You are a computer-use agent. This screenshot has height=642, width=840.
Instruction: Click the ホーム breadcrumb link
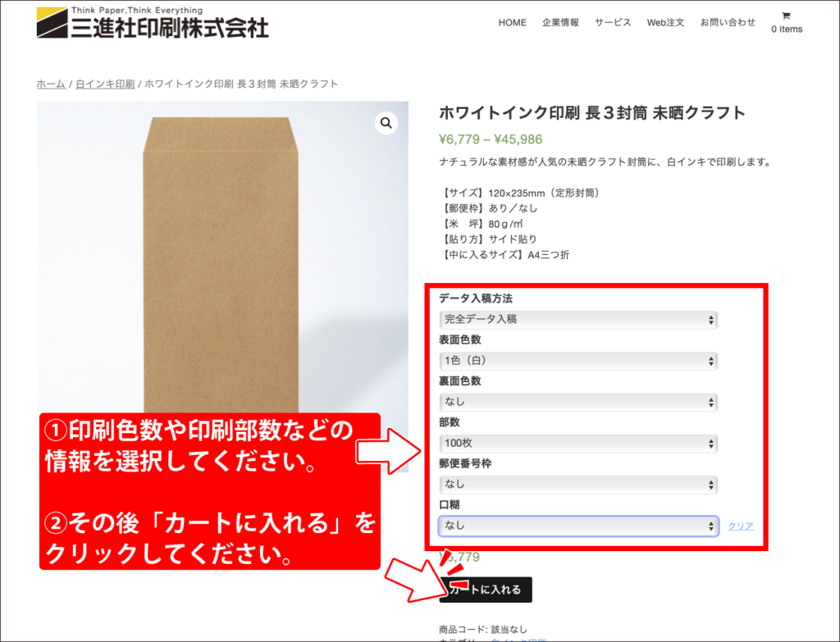click(51, 84)
